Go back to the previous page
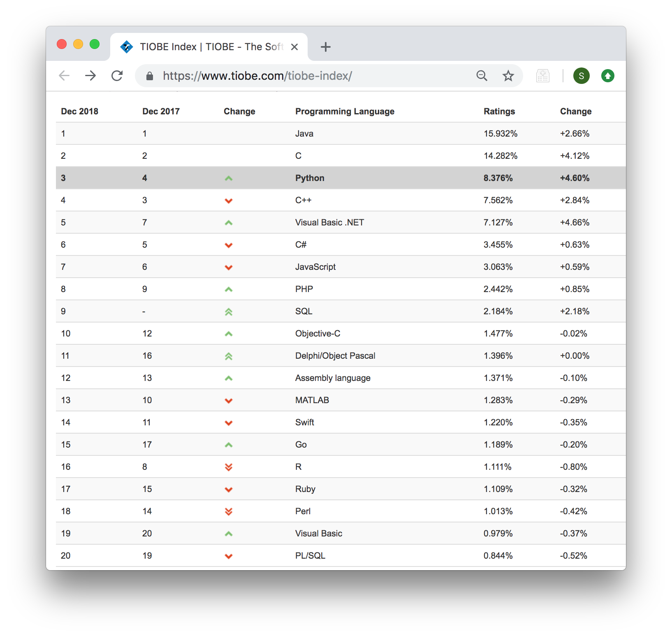The image size is (672, 636). point(64,76)
